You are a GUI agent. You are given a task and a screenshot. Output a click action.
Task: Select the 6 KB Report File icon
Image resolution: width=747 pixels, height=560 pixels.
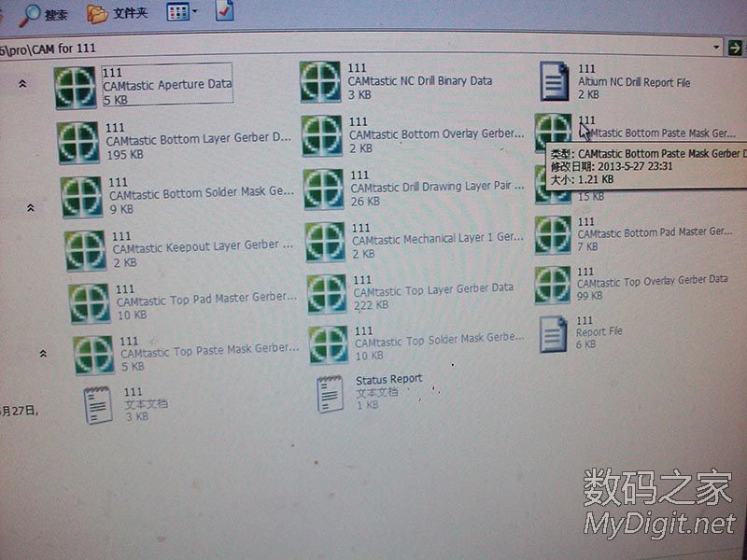pyautogui.click(x=553, y=334)
